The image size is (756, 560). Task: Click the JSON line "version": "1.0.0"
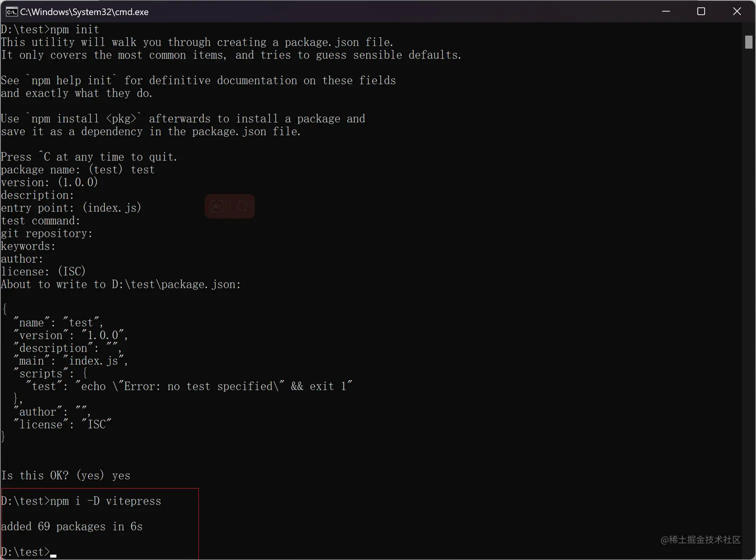(x=70, y=335)
